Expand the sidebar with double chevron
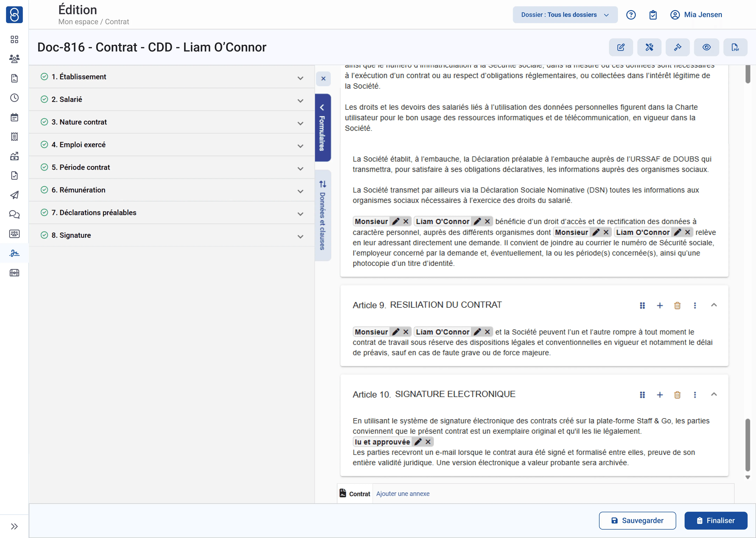756x538 pixels. point(14,526)
